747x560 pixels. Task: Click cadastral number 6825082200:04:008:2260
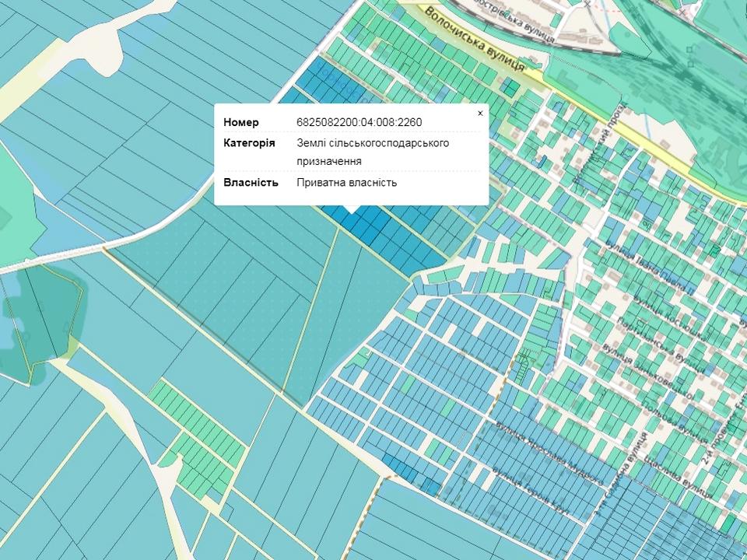[359, 123]
